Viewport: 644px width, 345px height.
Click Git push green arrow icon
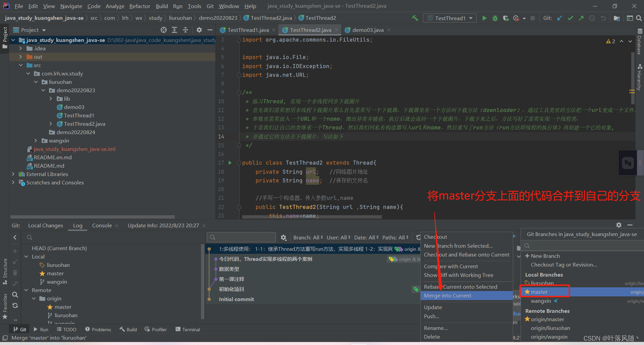click(581, 18)
